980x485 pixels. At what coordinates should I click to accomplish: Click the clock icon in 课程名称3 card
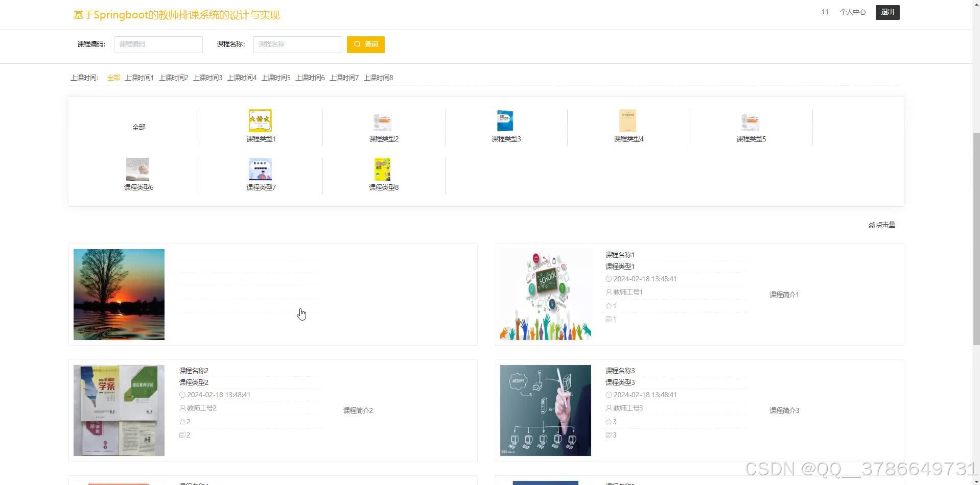coord(609,395)
